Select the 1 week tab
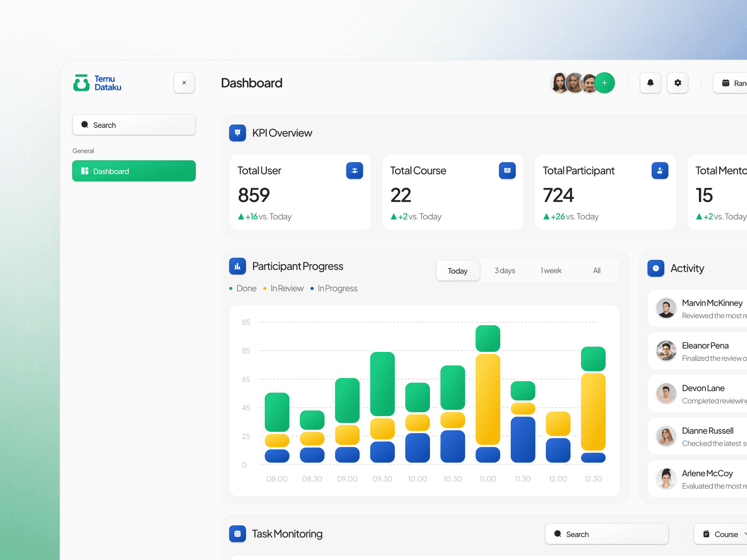Image resolution: width=747 pixels, height=560 pixels. coord(551,271)
